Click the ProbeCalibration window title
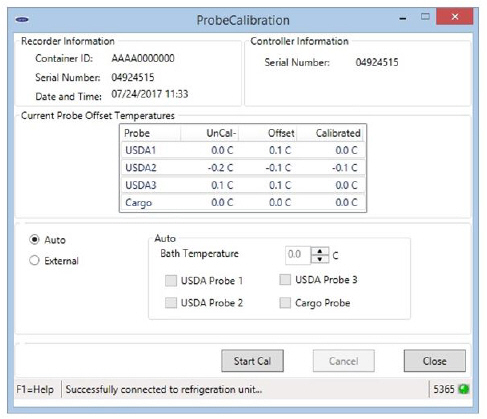 (x=243, y=20)
